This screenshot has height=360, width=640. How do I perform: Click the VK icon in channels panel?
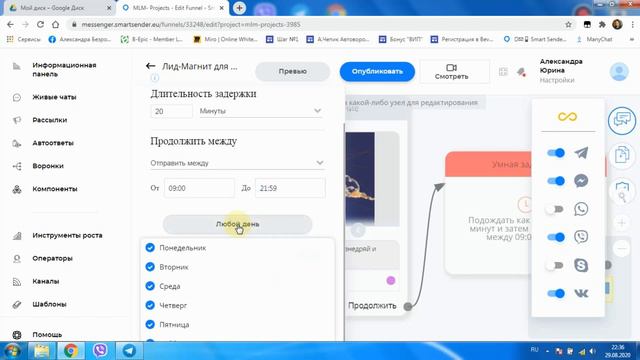pos(581,293)
